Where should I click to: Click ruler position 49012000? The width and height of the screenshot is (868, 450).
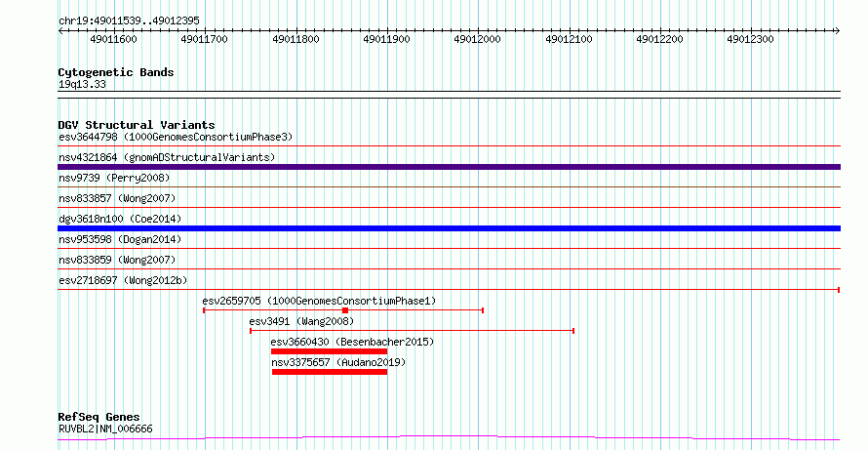tap(477, 39)
